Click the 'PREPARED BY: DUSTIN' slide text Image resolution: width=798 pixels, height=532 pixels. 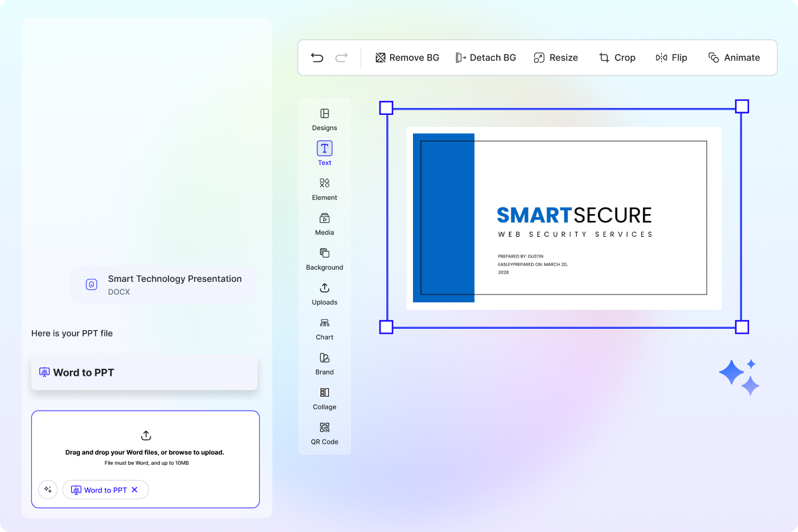(x=520, y=256)
